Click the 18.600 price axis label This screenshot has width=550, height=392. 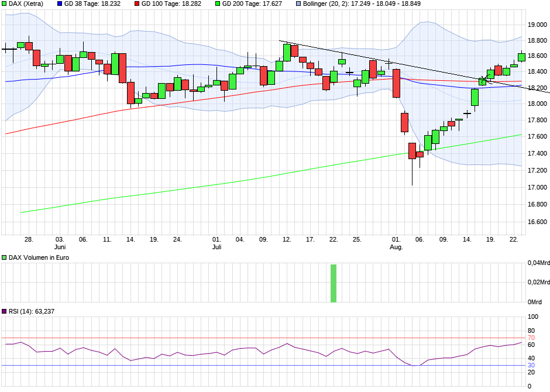point(537,56)
